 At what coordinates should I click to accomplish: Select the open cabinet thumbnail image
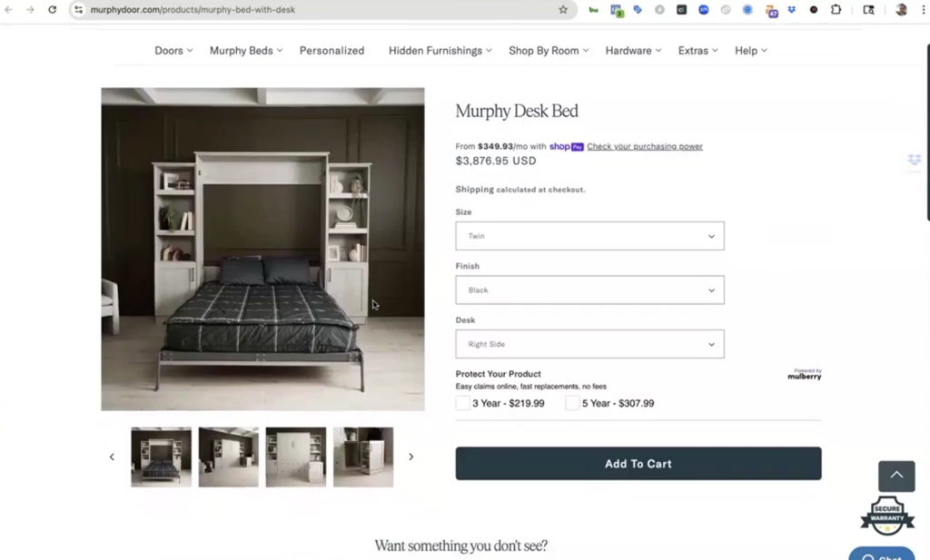coord(363,457)
